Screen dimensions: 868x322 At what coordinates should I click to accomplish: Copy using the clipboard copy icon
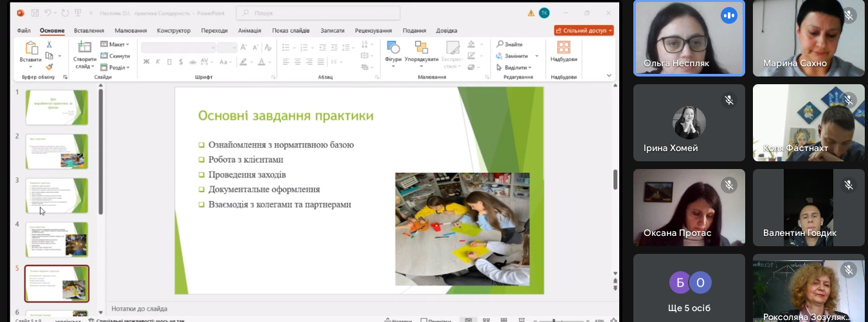coord(49,56)
